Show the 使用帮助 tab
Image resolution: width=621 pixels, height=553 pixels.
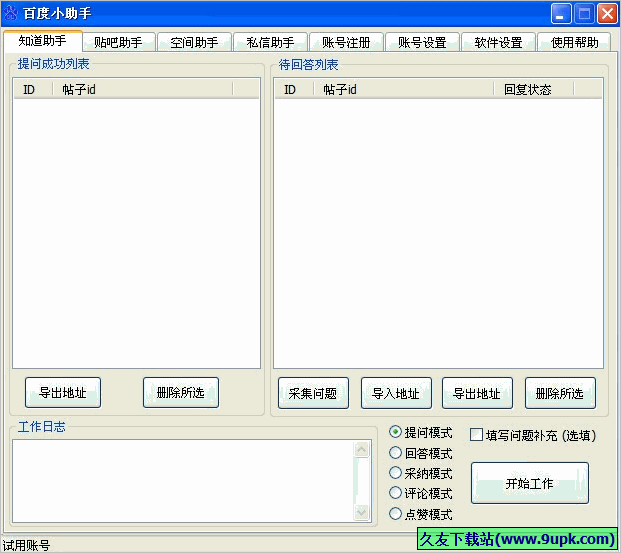point(574,42)
